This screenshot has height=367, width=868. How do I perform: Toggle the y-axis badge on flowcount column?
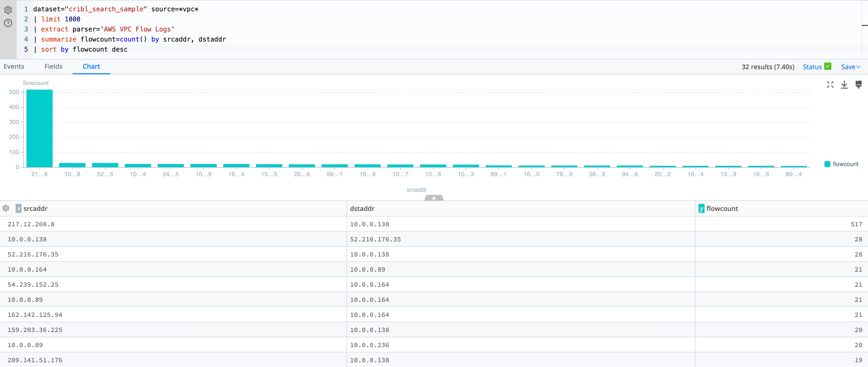702,208
